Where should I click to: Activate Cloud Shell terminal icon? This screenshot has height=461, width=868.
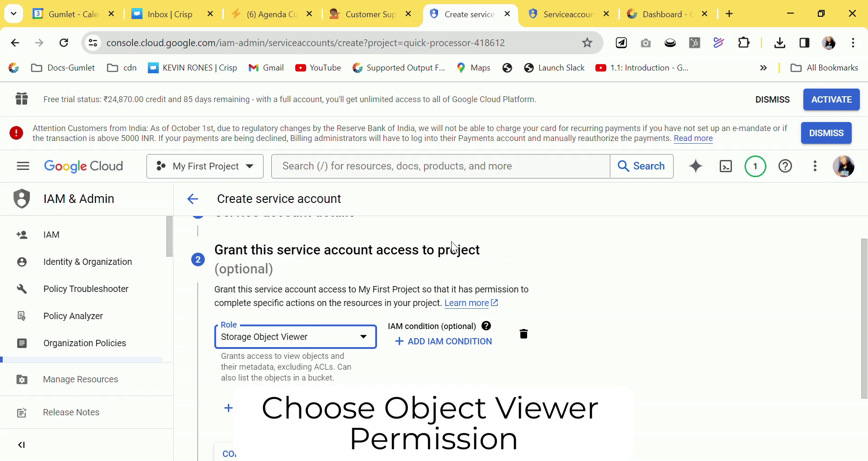(x=726, y=166)
